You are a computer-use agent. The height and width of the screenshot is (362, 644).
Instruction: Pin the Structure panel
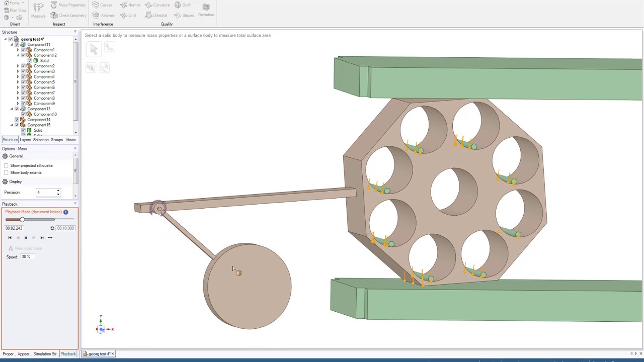coord(75,32)
